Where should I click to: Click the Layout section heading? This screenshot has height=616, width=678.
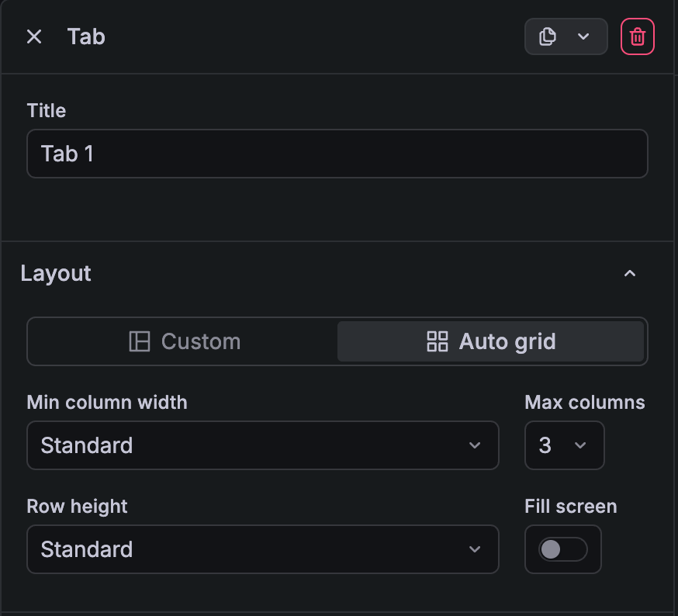coord(56,273)
